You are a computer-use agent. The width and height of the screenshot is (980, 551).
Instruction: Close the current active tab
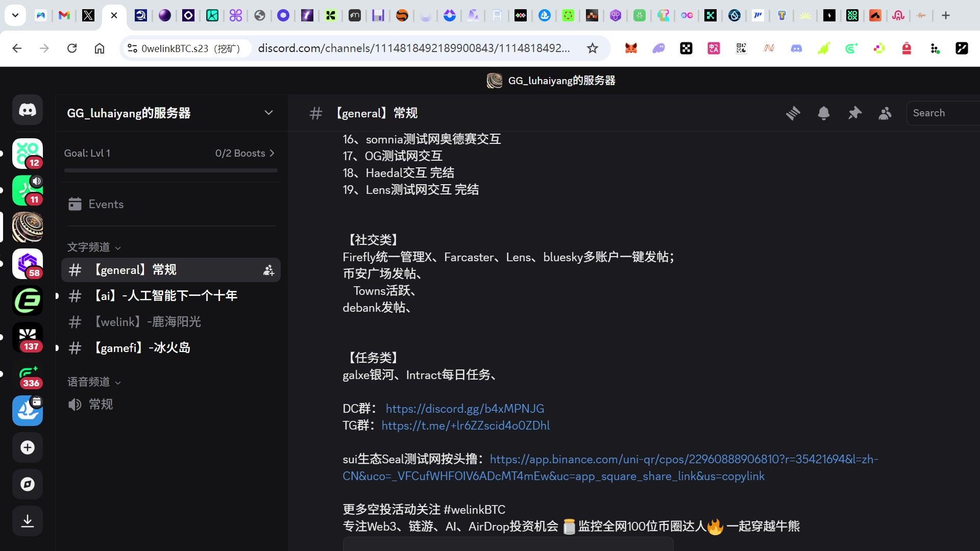(x=114, y=15)
